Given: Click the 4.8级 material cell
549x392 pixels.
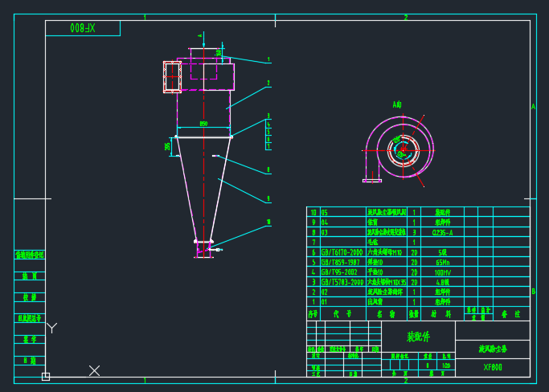Looking at the screenshot, I should [x=443, y=282].
